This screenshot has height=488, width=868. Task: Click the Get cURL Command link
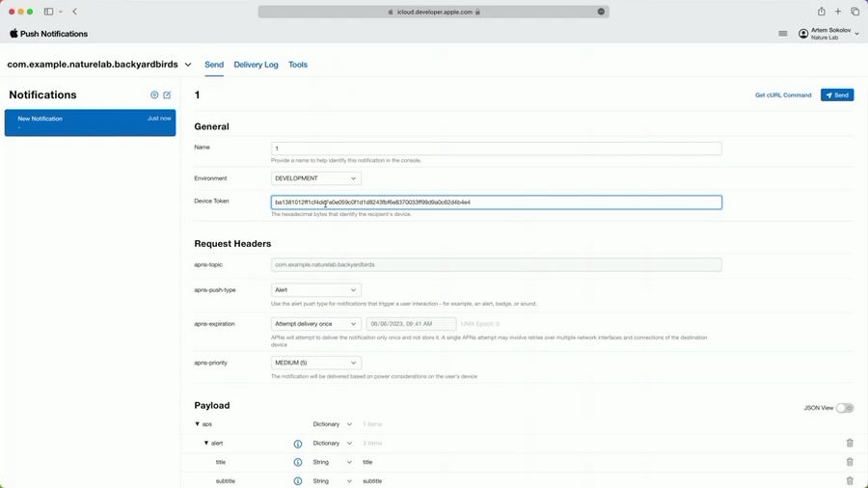783,95
